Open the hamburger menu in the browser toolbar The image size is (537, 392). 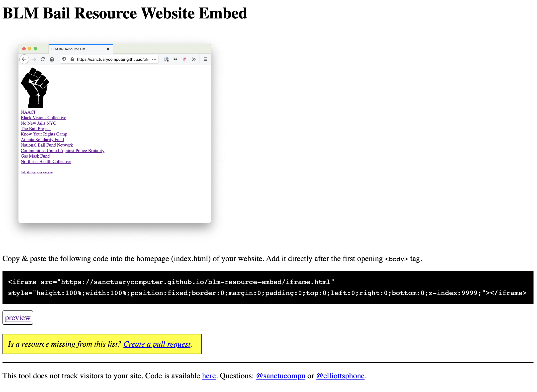(205, 59)
